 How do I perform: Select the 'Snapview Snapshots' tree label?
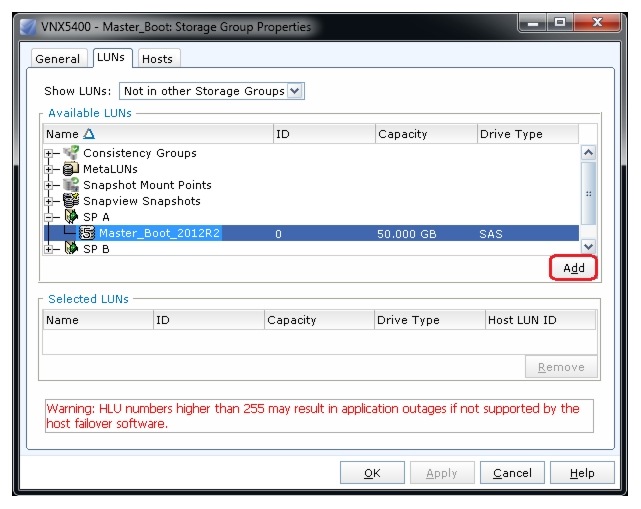(x=142, y=201)
